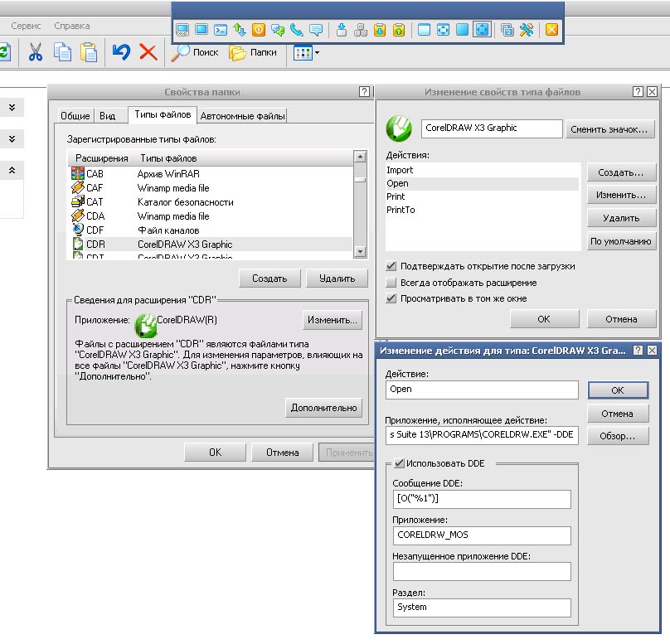Open the special key combinations icon
The image size is (670, 644).
361,30
